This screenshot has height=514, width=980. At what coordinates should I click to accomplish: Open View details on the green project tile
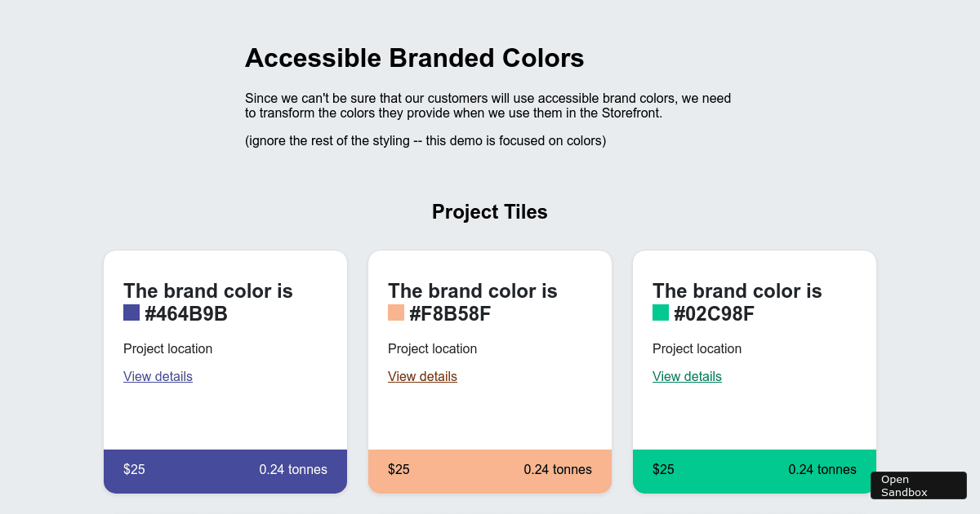(687, 376)
